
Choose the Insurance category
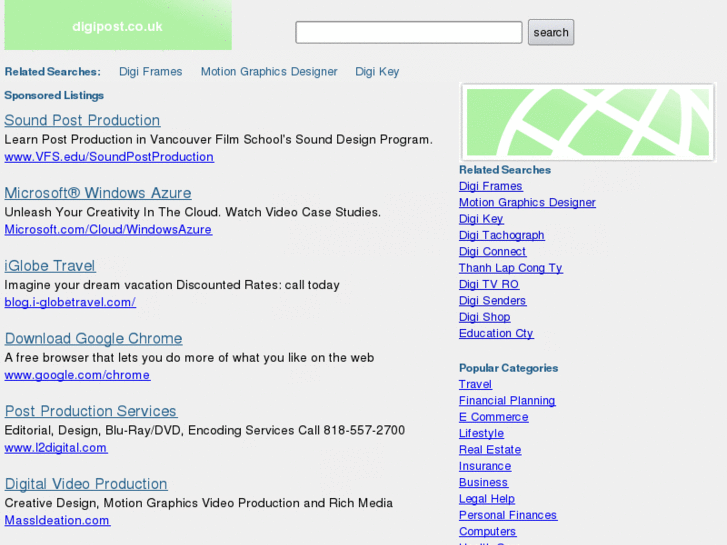485,466
